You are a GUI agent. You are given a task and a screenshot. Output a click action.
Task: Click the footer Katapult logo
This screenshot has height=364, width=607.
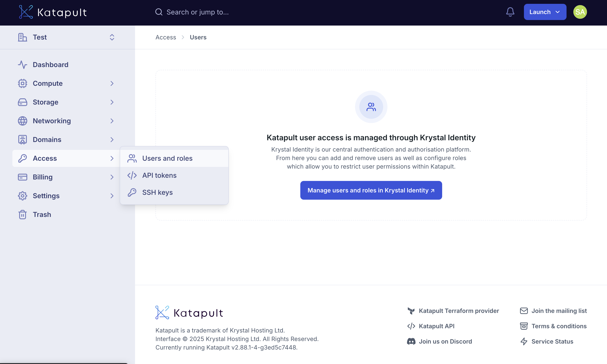[x=189, y=313]
